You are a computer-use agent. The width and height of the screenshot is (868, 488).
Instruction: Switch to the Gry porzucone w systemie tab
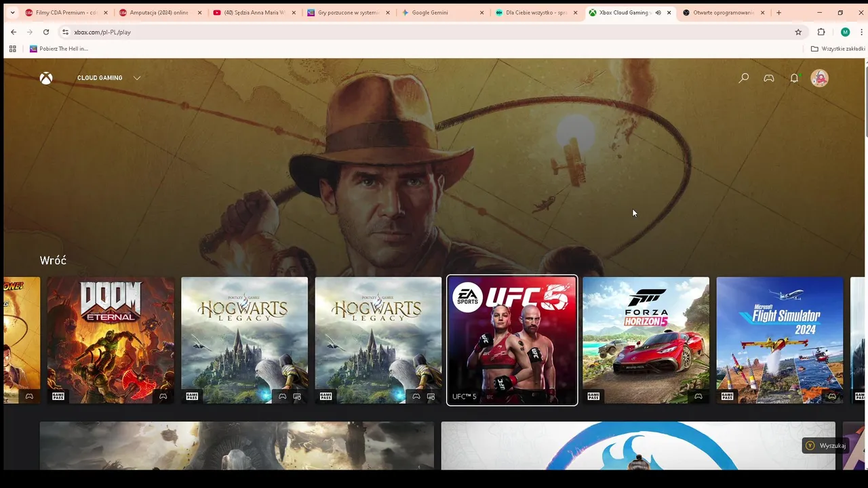click(348, 12)
